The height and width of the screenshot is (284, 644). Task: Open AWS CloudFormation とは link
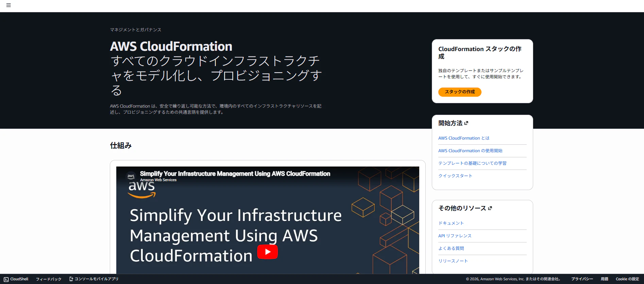click(464, 138)
